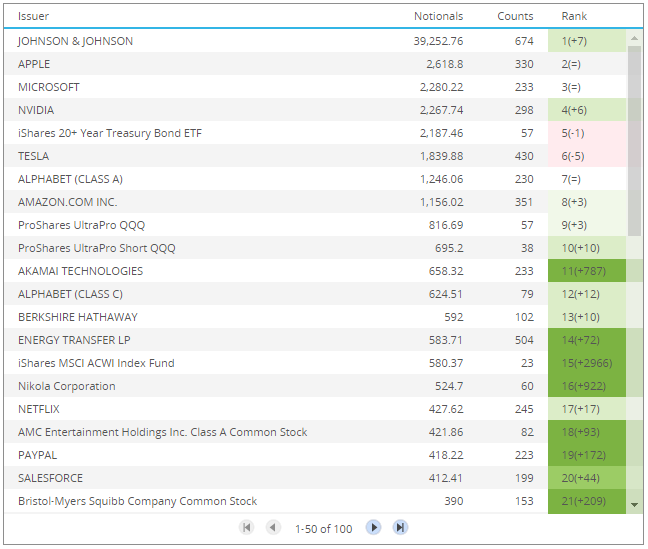Click notional value 1,156.02
The height and width of the screenshot is (549, 648).
pos(442,202)
